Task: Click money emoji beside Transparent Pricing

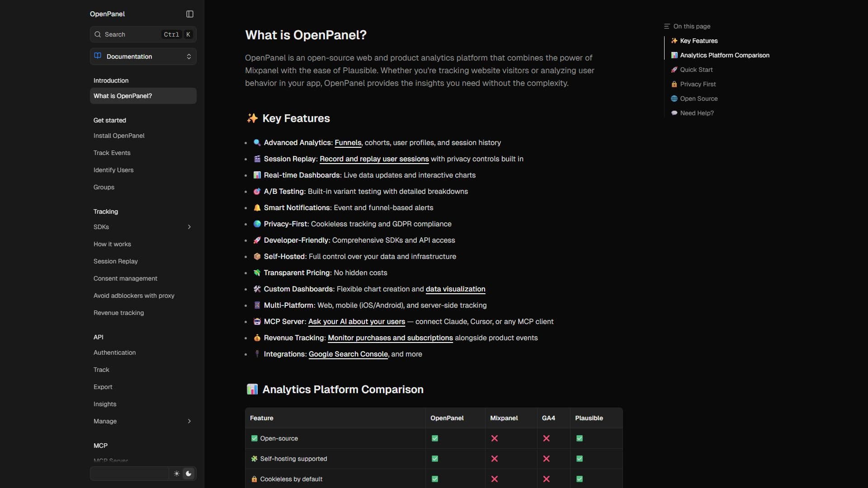Action: (x=257, y=272)
